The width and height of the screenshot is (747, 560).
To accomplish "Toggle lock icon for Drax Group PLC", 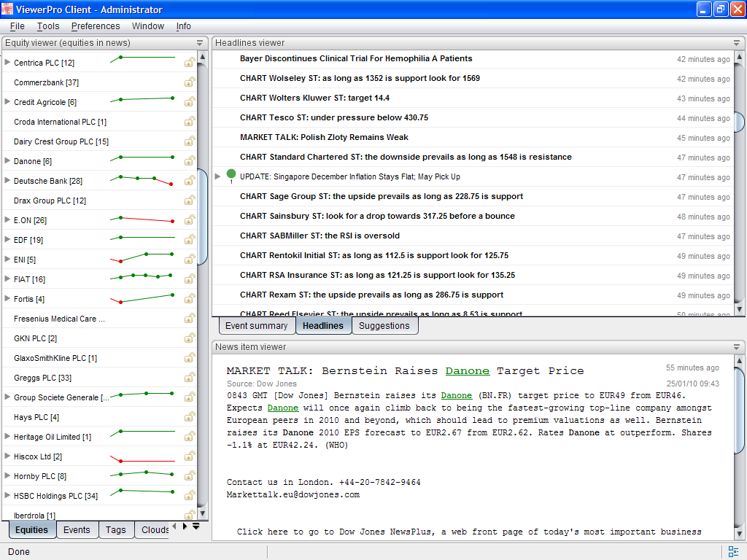I will pos(190,200).
